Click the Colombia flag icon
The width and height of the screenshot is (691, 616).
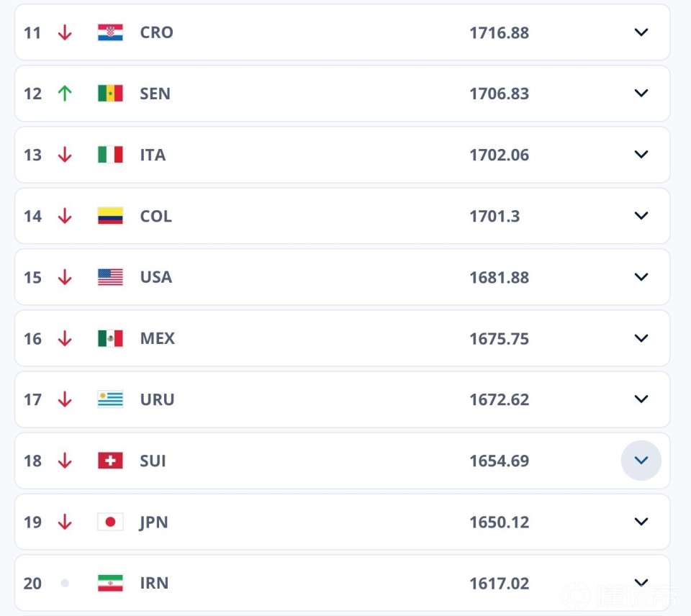110,216
